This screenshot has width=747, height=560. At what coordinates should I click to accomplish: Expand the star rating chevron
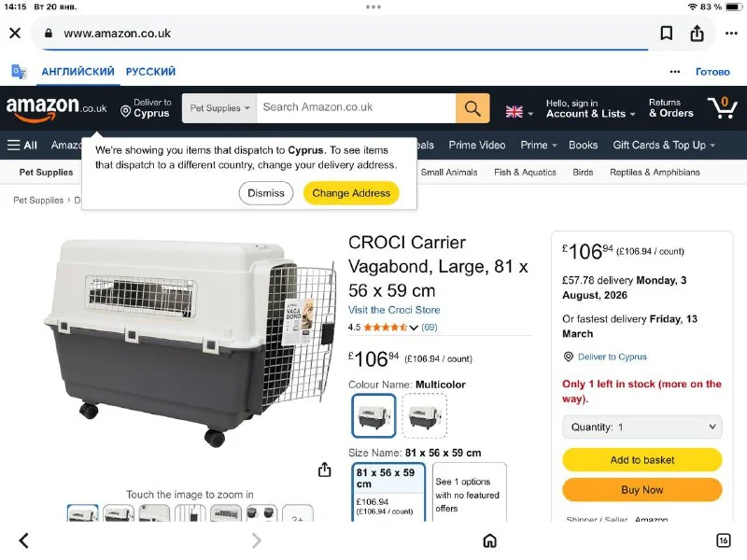tap(414, 328)
